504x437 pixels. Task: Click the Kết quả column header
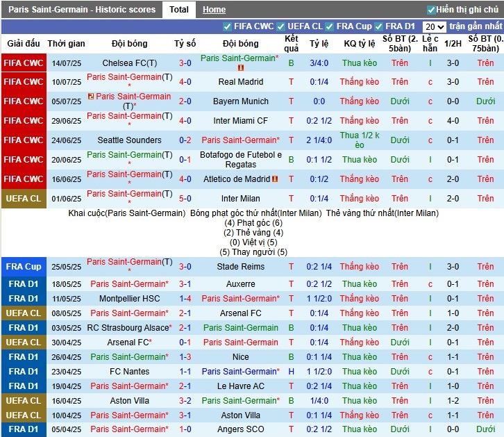291,43
